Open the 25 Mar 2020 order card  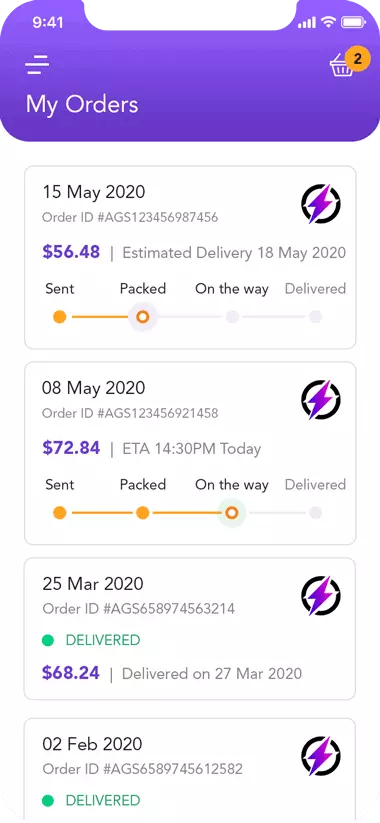[x=190, y=629]
